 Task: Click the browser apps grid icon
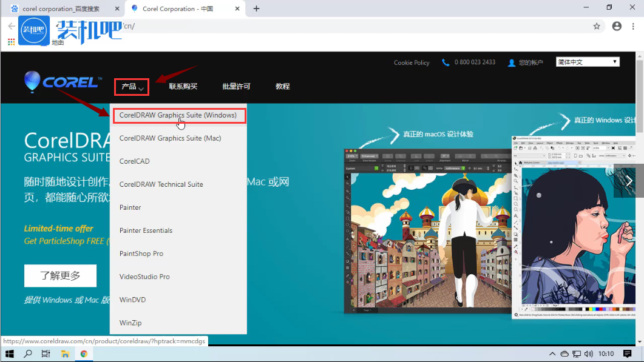(11, 42)
